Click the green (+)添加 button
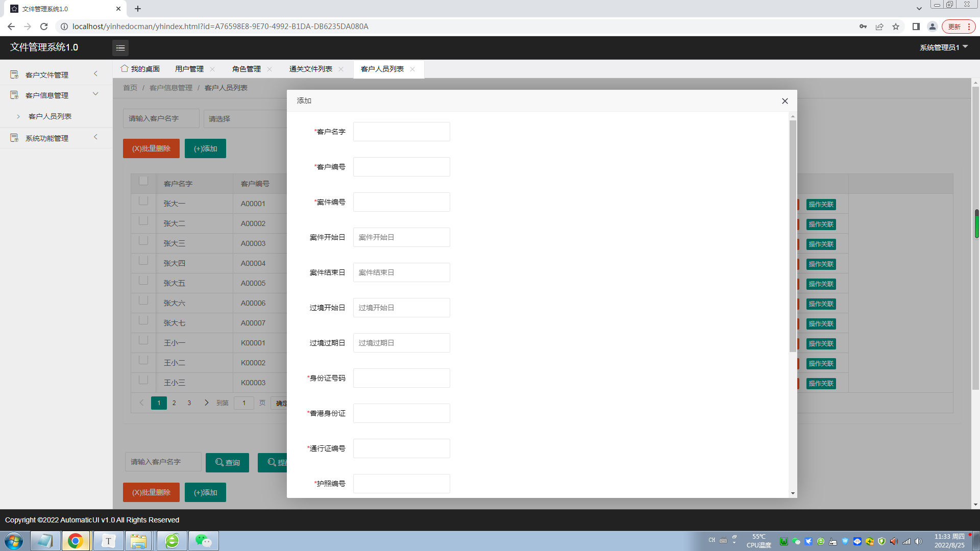980x551 pixels. 205,149
